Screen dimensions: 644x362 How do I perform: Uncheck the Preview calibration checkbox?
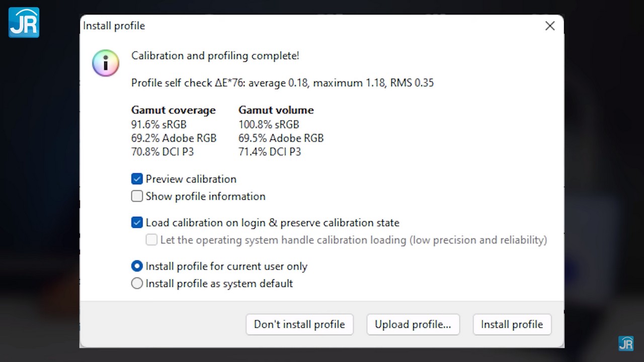click(137, 179)
